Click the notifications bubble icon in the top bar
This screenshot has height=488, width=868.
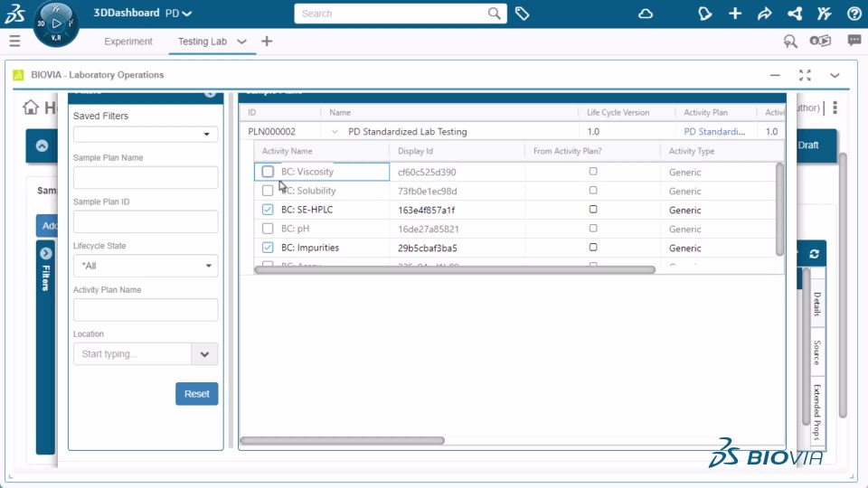pyautogui.click(x=704, y=14)
